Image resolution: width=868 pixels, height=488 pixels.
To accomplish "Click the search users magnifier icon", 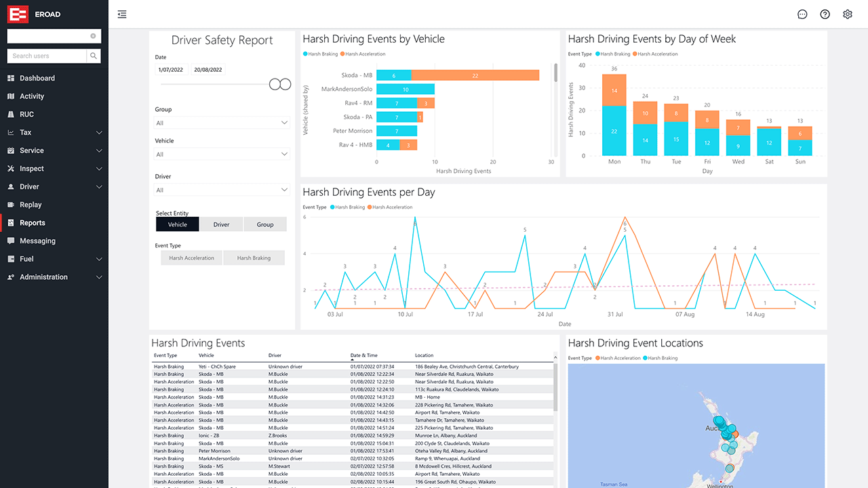I will tap(94, 56).
